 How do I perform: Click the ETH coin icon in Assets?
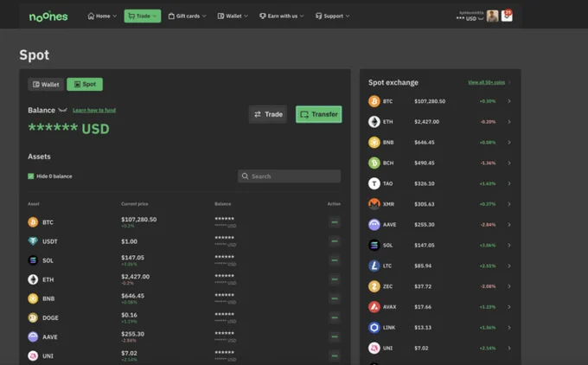point(33,279)
